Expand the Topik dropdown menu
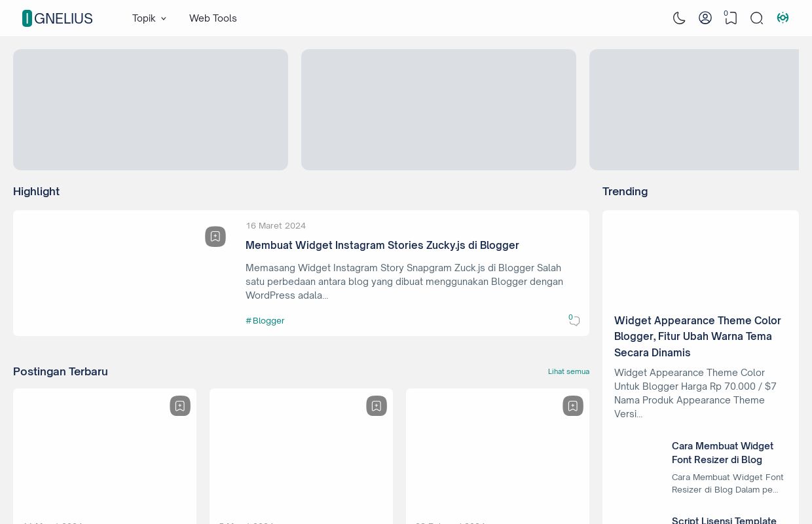 149,18
